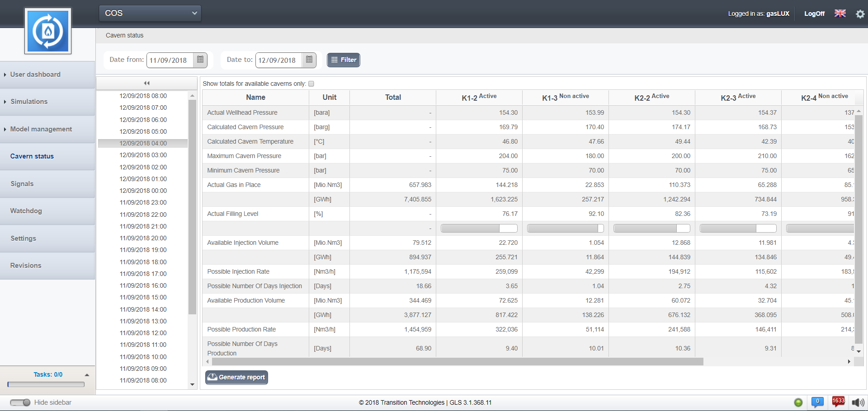Expand the User dashboard menu
The image size is (868, 411).
click(x=35, y=75)
